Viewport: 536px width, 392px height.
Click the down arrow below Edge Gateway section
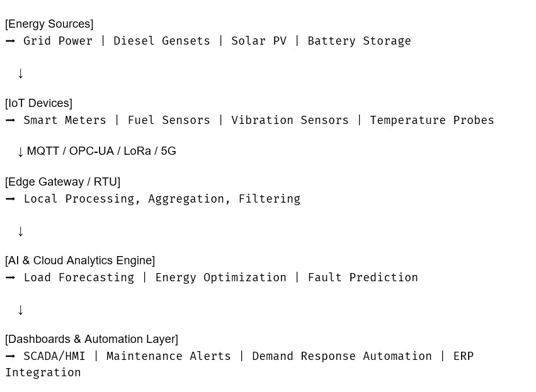(x=21, y=231)
